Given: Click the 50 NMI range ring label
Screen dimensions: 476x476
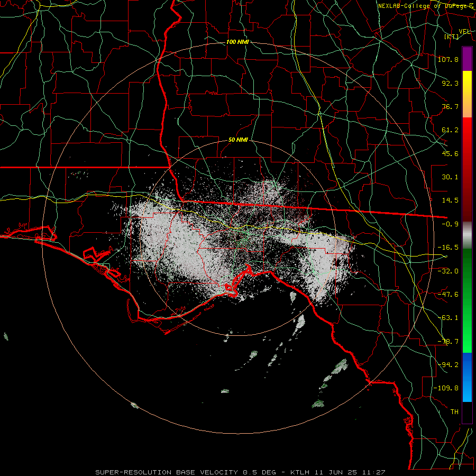Looking at the screenshot, I should pos(238,140).
